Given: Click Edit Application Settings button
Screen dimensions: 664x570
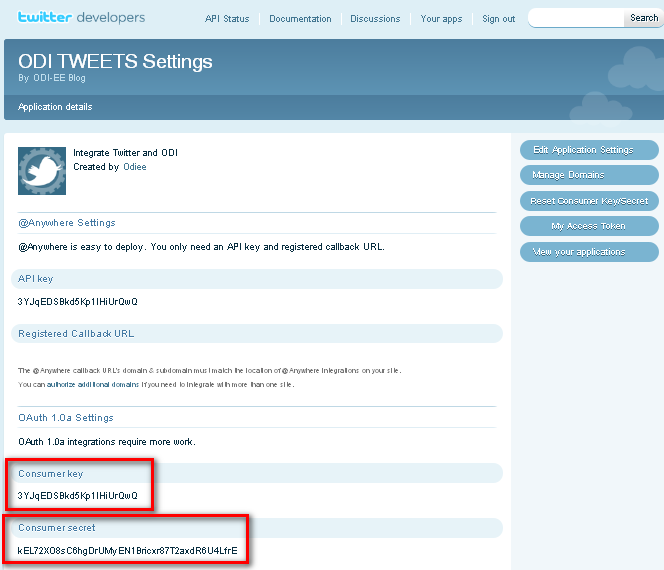Looking at the screenshot, I should coord(589,150).
